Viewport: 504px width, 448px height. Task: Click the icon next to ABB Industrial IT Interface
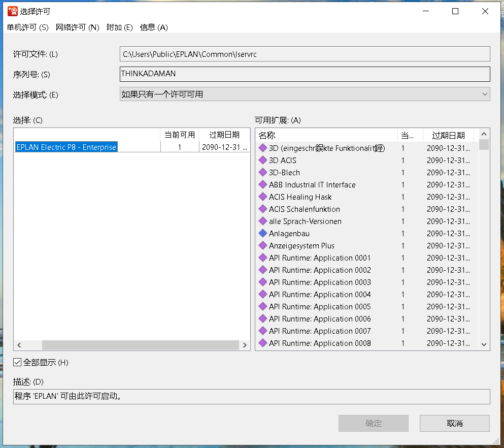[x=262, y=185]
